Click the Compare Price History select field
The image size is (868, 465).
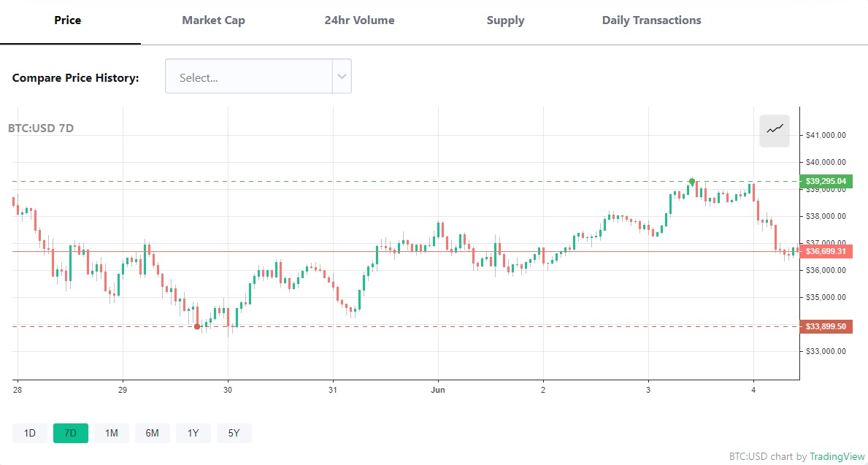258,77
